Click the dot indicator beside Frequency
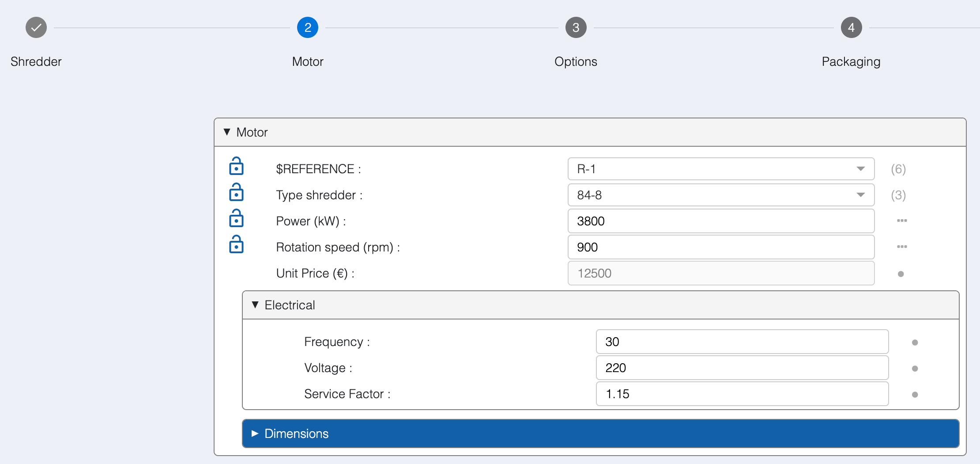The width and height of the screenshot is (980, 464). click(x=915, y=342)
